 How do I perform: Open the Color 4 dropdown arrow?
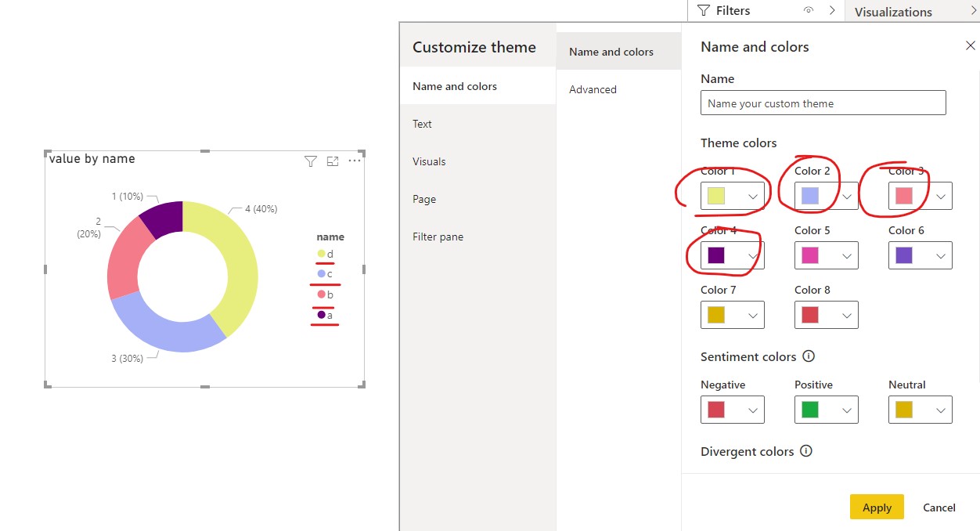pos(753,256)
